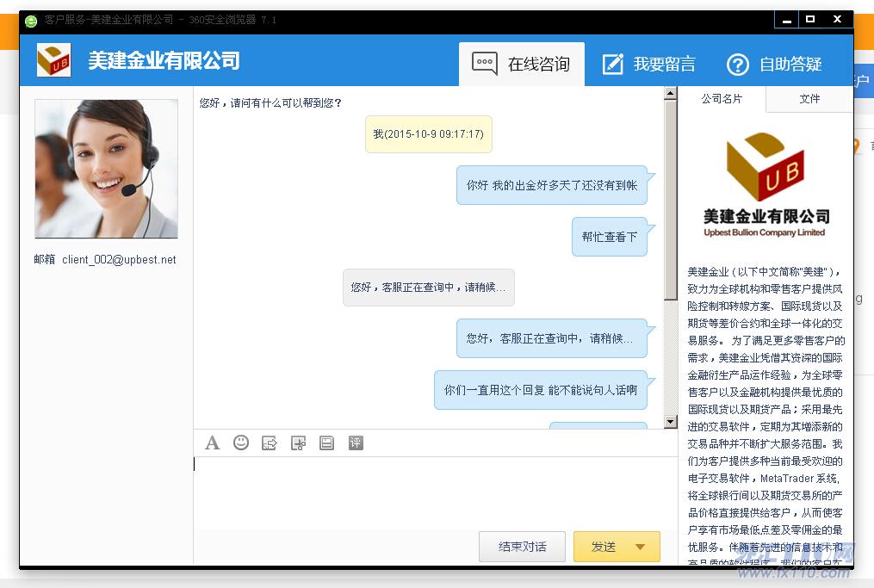Click greeting text 您好，请问有什么可以帮到您？
Screen dimensions: 874x588
click(270, 103)
